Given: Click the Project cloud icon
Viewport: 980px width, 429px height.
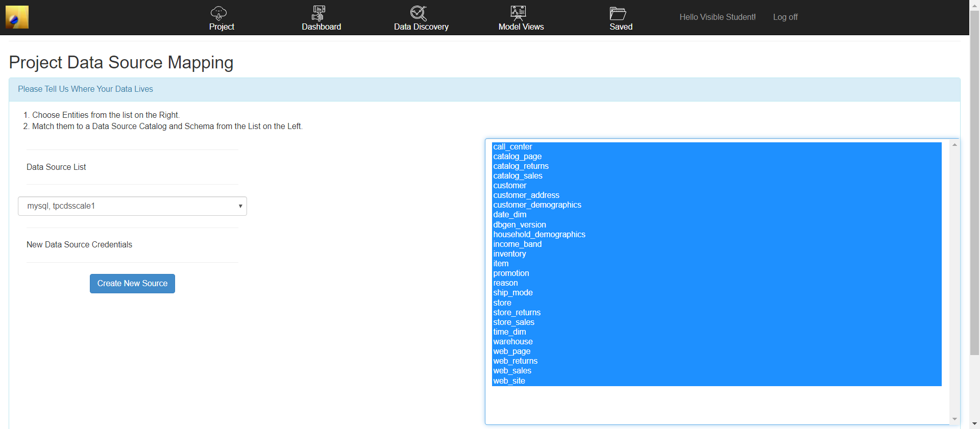Looking at the screenshot, I should [x=218, y=13].
